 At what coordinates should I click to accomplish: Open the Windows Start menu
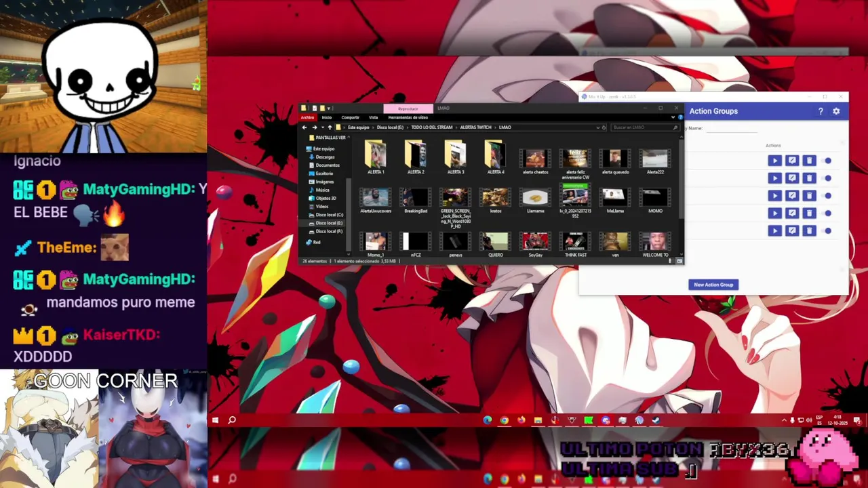tap(215, 420)
